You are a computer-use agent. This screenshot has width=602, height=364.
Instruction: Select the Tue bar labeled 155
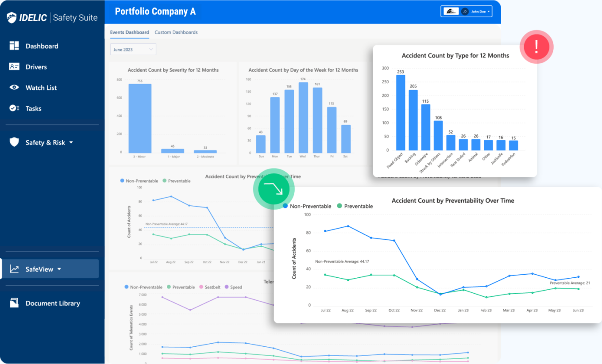tap(289, 121)
